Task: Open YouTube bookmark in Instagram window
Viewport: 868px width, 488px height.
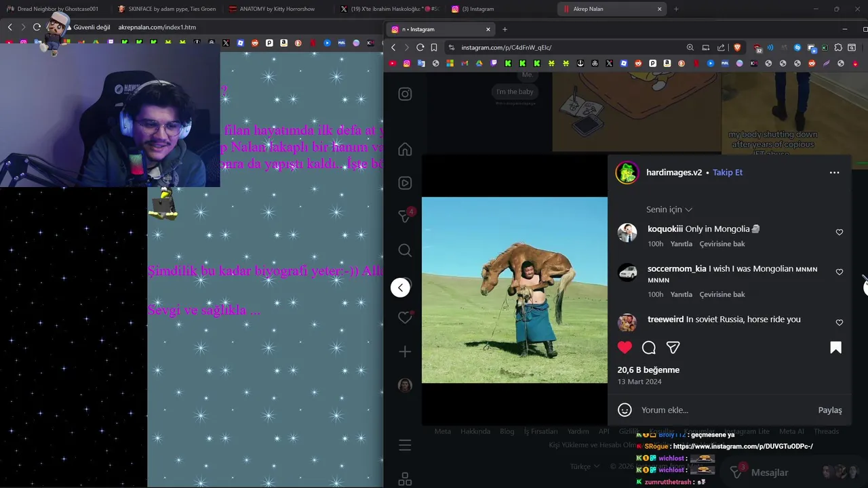Action: pyautogui.click(x=392, y=63)
